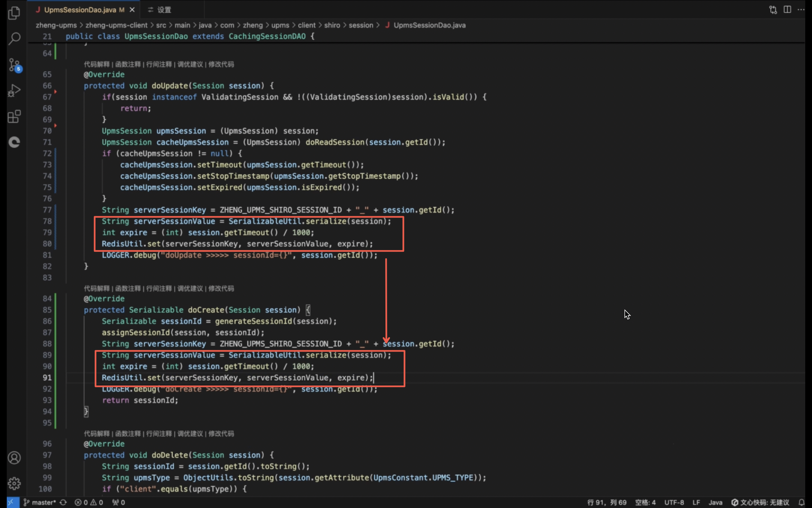Close the UpmsSessionDao.java tab

click(x=132, y=10)
